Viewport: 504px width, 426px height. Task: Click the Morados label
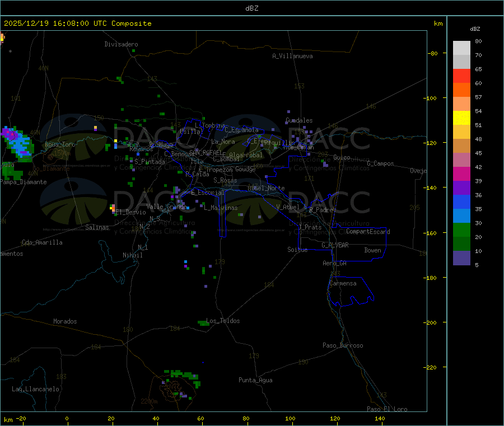(66, 321)
